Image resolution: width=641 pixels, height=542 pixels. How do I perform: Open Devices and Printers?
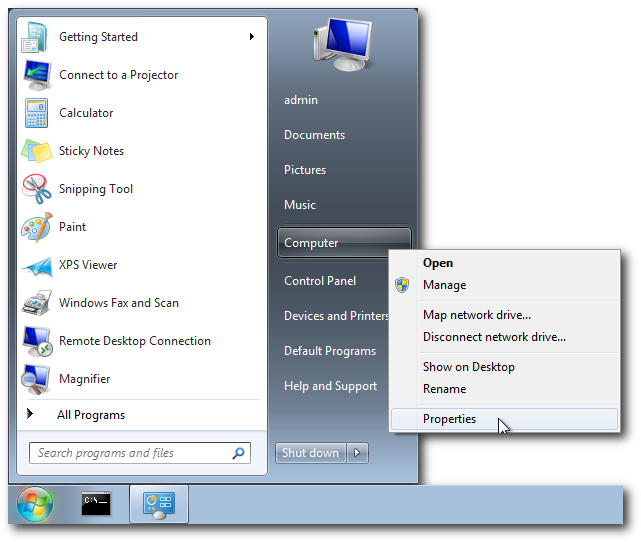[x=336, y=316]
